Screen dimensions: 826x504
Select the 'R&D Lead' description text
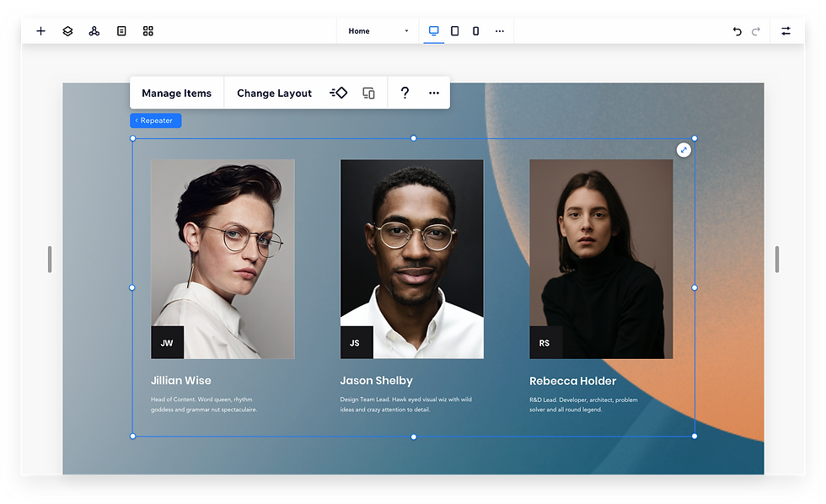pyautogui.click(x=583, y=405)
